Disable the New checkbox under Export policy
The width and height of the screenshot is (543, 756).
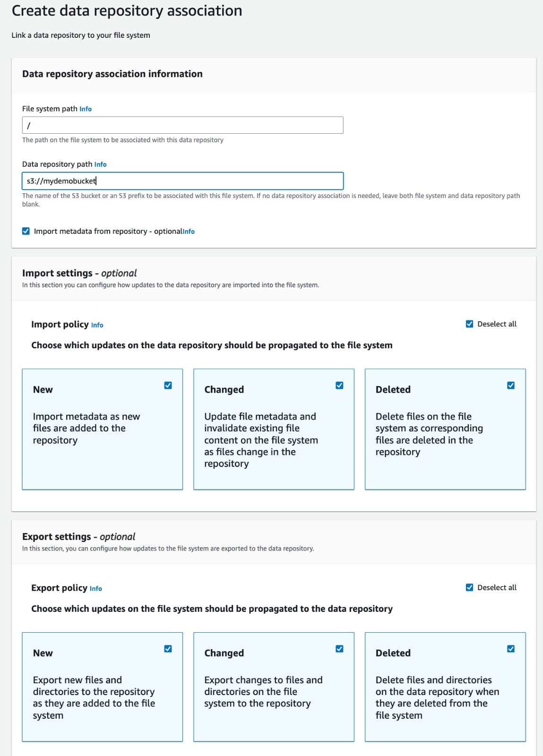coord(168,649)
